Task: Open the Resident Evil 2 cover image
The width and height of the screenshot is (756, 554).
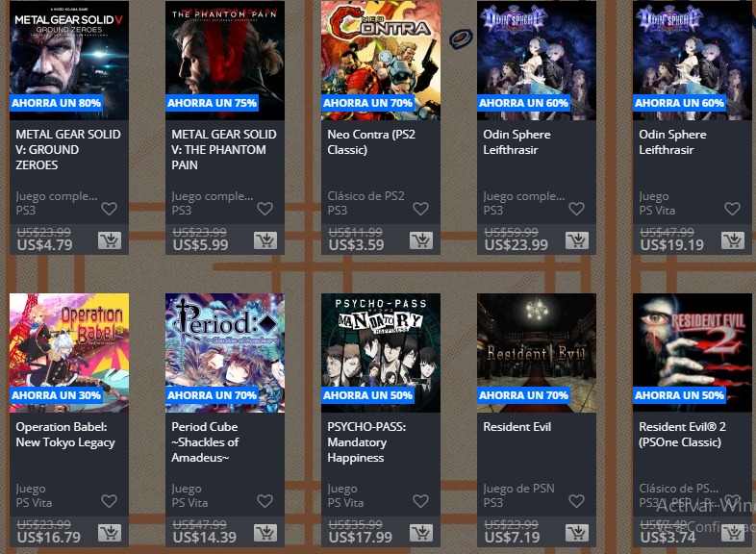Action: (693, 352)
